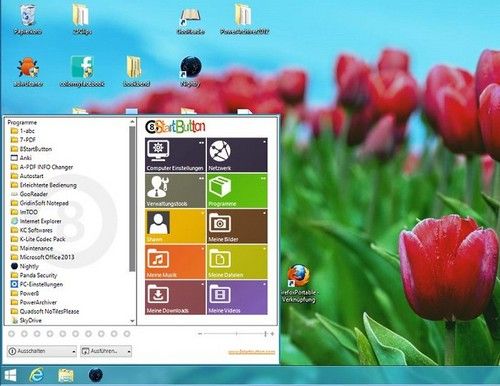This screenshot has height=386, width=500.
Task: Open the 8StartButton folder in list
Action: [31, 149]
